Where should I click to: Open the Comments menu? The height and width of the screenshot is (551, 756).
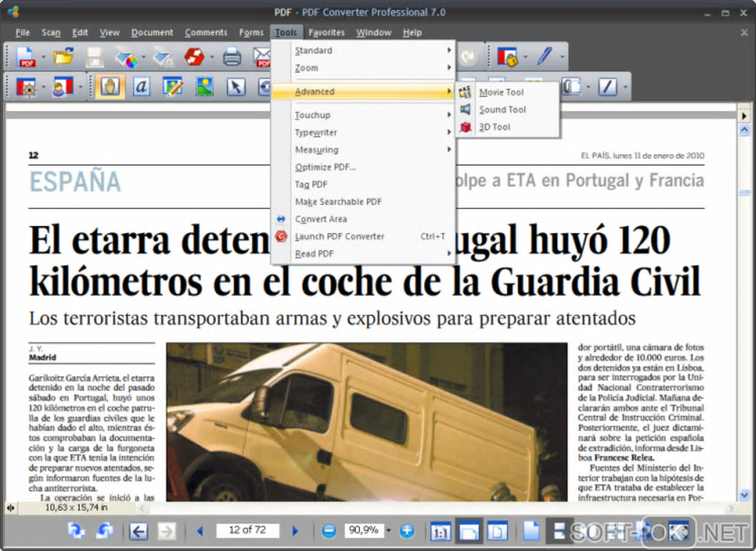(x=206, y=33)
